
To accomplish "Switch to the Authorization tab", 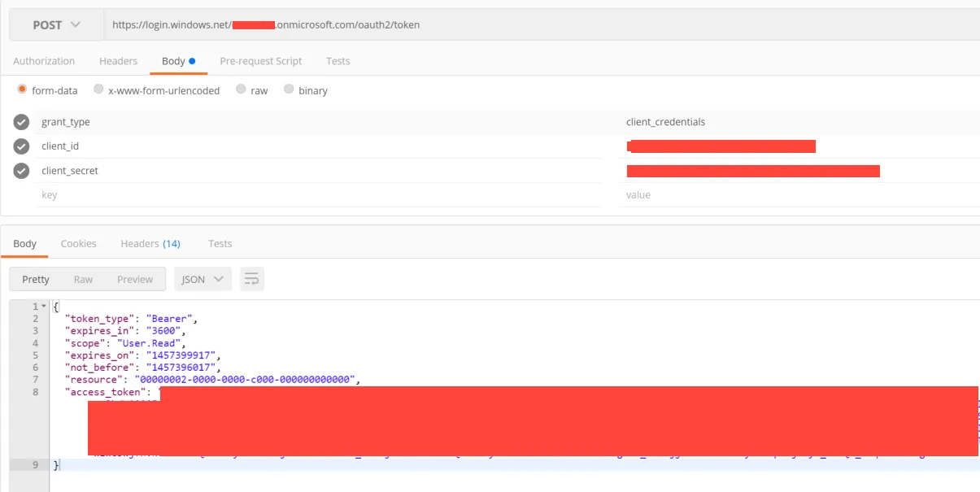I will 44,61.
